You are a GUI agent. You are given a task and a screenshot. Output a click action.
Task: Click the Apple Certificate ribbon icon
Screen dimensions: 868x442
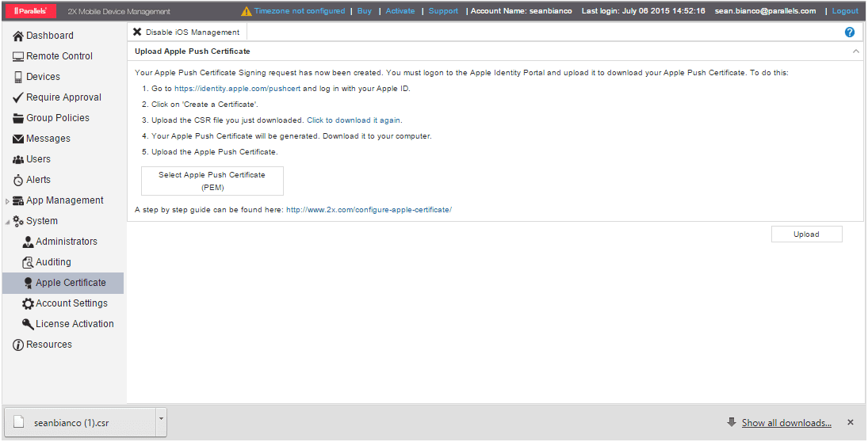click(28, 283)
